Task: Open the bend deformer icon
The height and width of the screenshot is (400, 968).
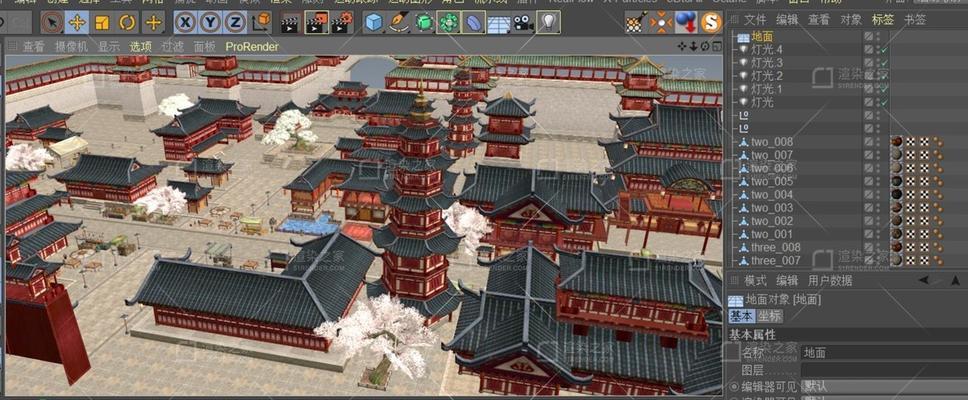Action: pyautogui.click(x=474, y=23)
